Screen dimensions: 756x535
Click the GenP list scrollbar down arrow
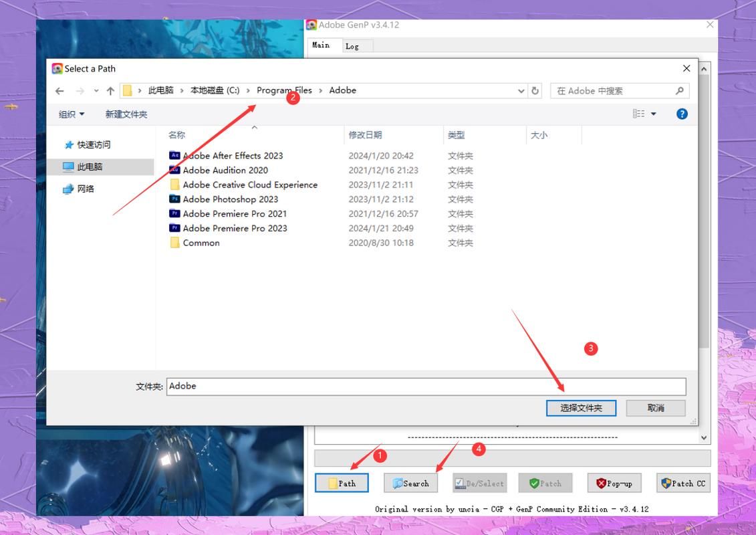pos(704,438)
